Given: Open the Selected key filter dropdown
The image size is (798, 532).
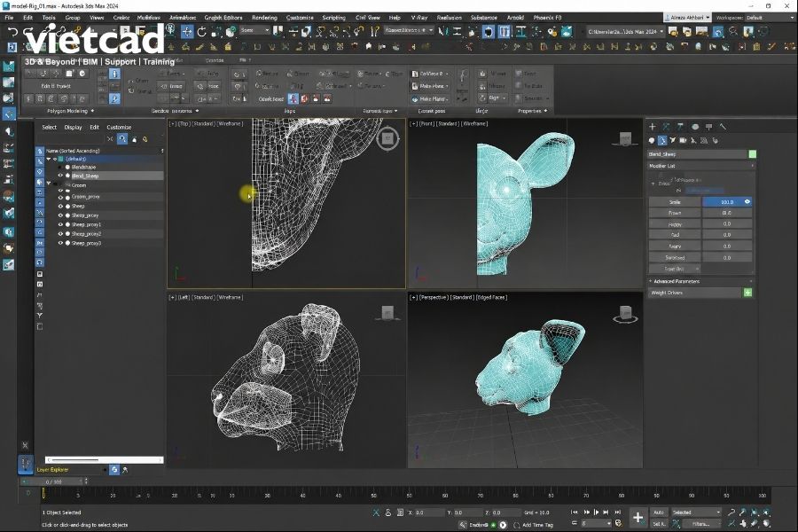Looking at the screenshot, I should point(696,512).
